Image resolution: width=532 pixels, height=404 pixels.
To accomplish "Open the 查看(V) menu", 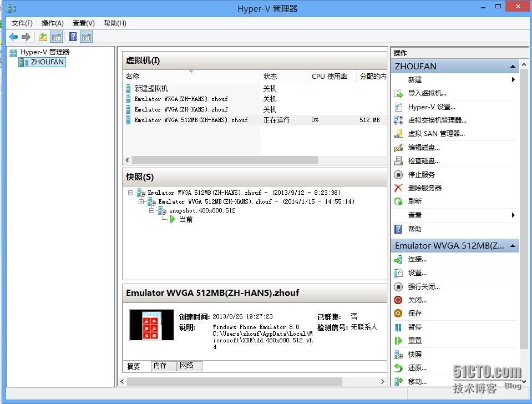I will [x=83, y=23].
